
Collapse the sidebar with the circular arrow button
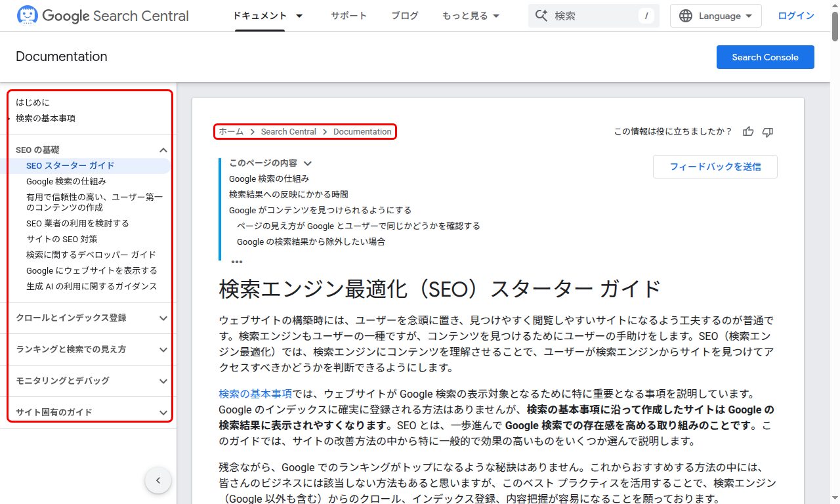[158, 480]
